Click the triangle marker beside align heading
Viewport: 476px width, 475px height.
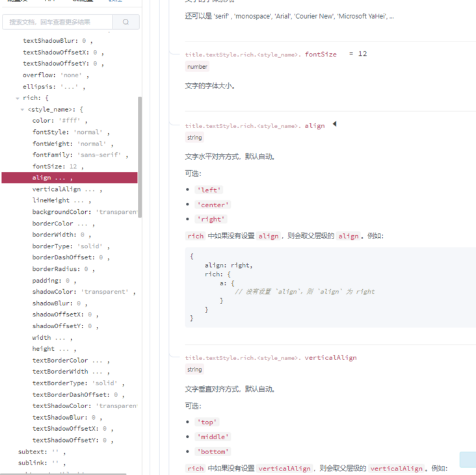pyautogui.click(x=334, y=124)
